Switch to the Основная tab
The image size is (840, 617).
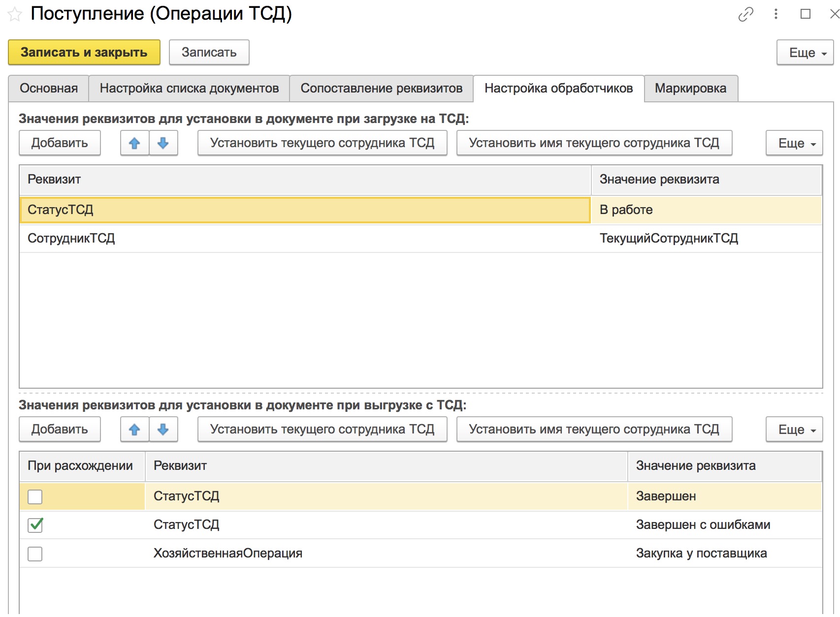coord(49,89)
